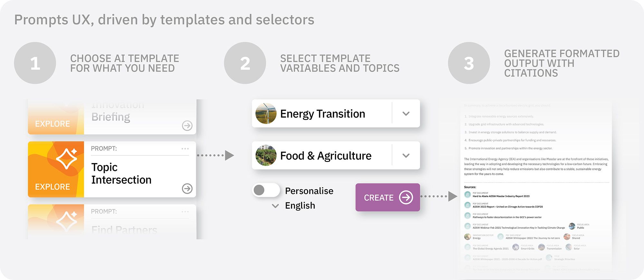This screenshot has height=280, width=644.
Task: Open Innovation Briefing via its arrow icon
Action: click(x=187, y=126)
